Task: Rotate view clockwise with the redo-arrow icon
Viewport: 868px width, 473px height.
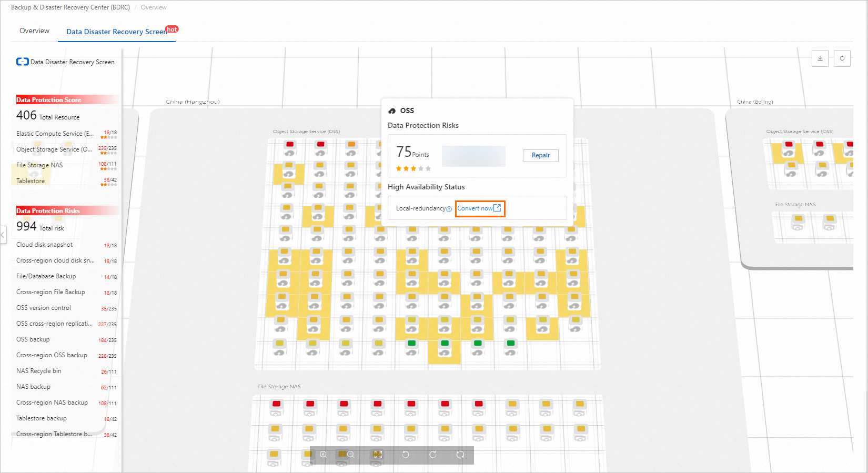Action: point(433,455)
